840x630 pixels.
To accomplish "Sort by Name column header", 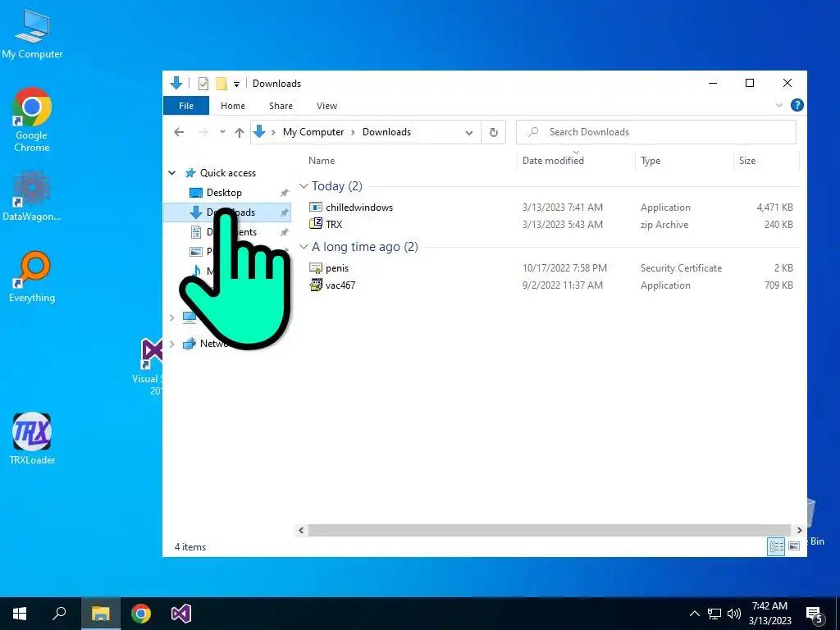I will (x=322, y=160).
